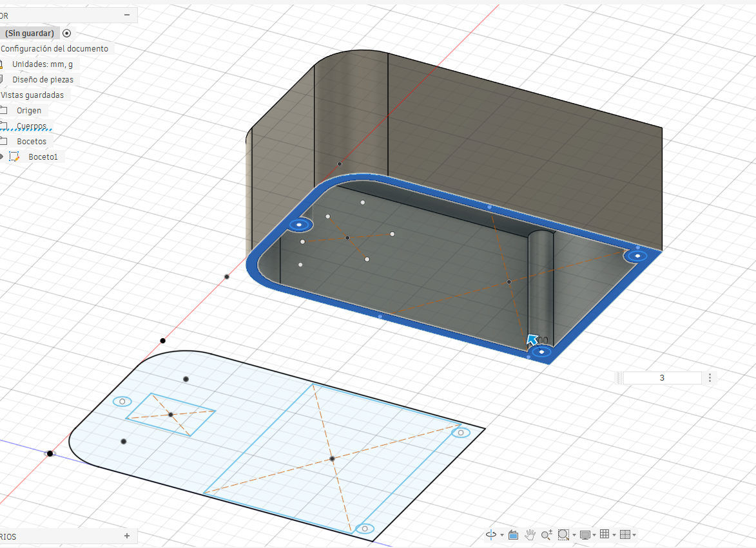The width and height of the screenshot is (756, 548).
Task: Open Grid and Snaps settings icon
Action: 604,534
